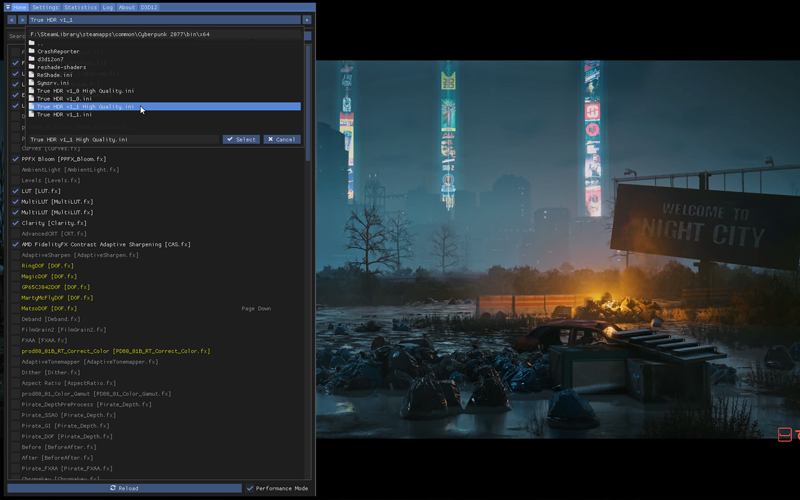800x500 pixels.
Task: Enable prod80_01B_RT_Correct_Color effect
Action: click(15, 351)
